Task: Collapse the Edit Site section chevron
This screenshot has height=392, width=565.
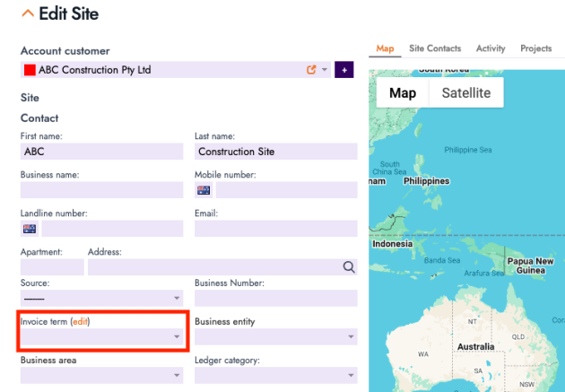Action: pos(27,14)
